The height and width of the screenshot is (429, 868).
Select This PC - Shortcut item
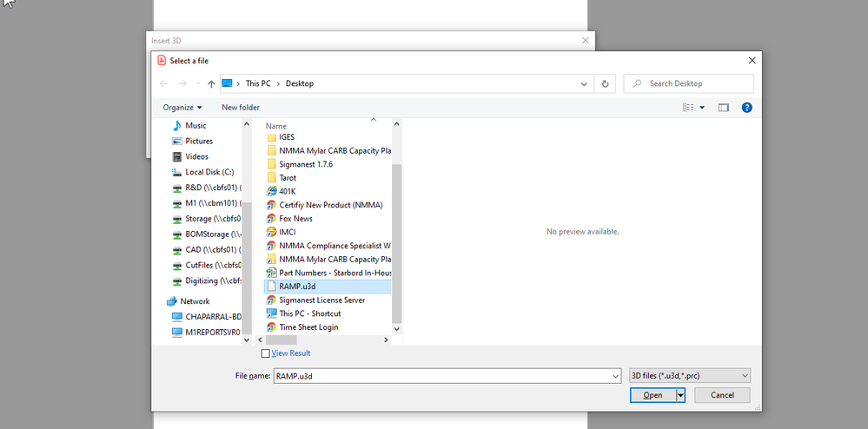pyautogui.click(x=310, y=313)
